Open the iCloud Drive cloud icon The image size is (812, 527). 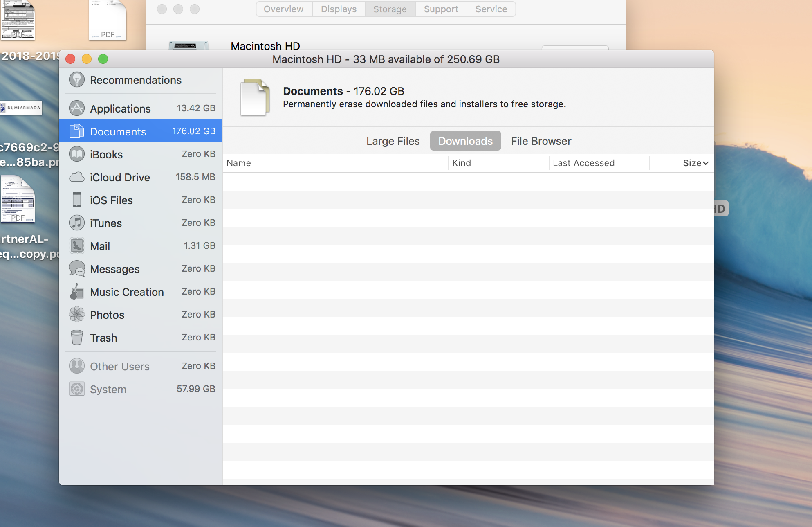[x=77, y=177]
